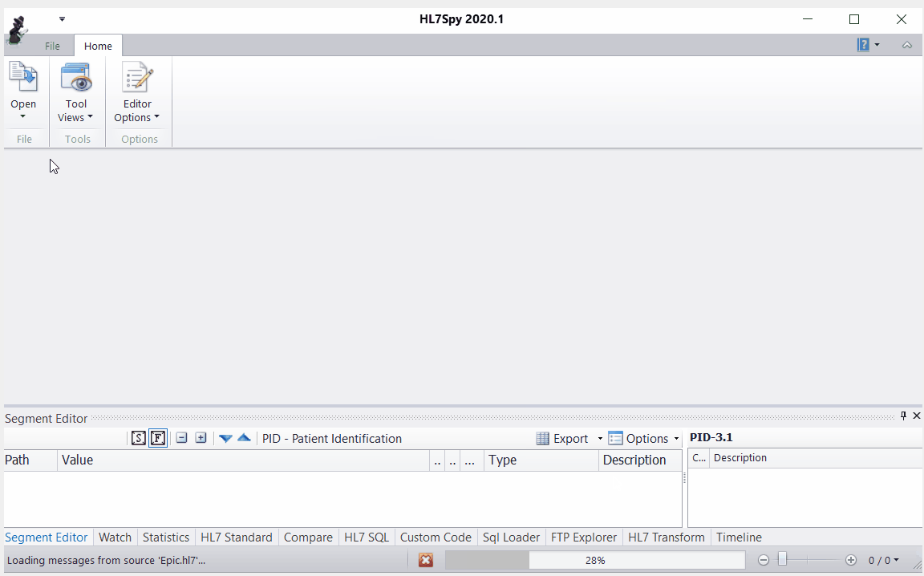Click the Editor Options icon
The image size is (924, 576).
137,77
